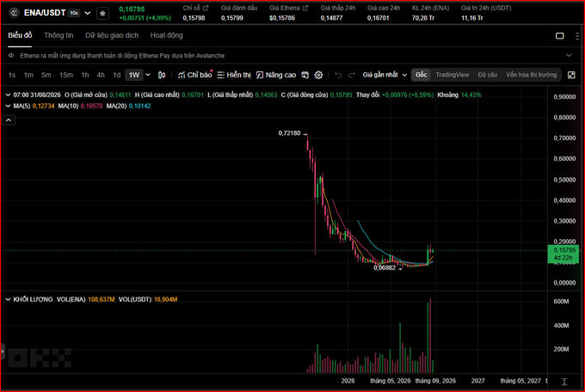
Task: Click the MA(10) value 0,10570
Action: (x=91, y=107)
